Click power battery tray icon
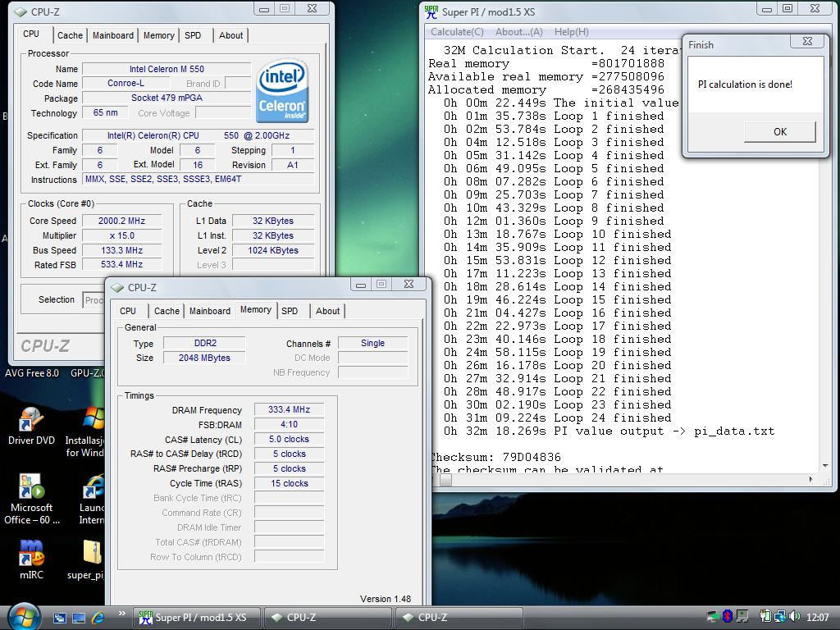 click(765, 617)
